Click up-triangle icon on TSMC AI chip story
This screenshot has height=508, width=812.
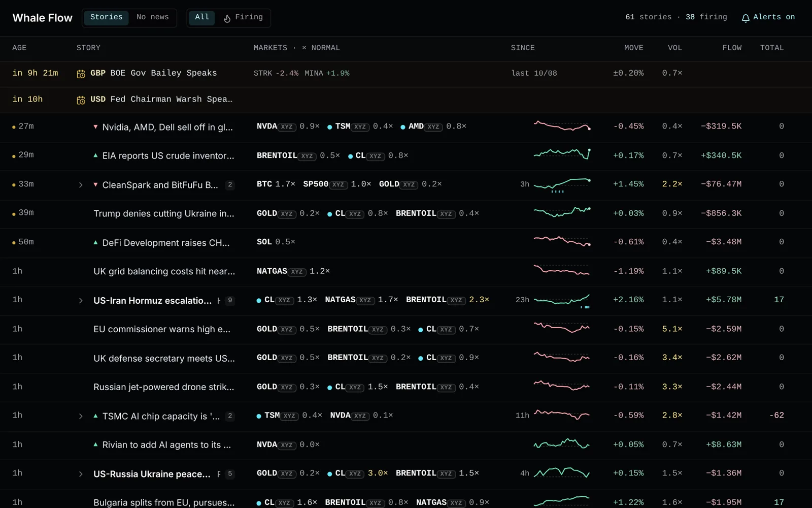tap(95, 416)
